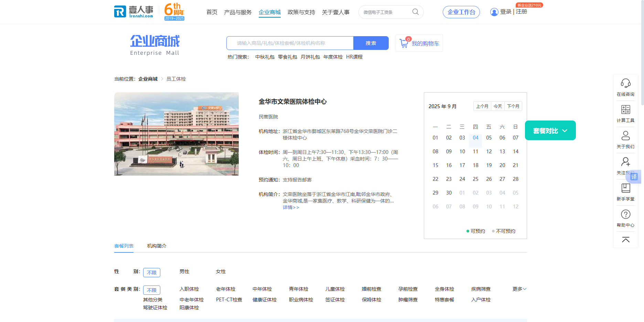This screenshot has height=322, width=644.
Task: Open 企业商城 nav item
Action: (270, 12)
